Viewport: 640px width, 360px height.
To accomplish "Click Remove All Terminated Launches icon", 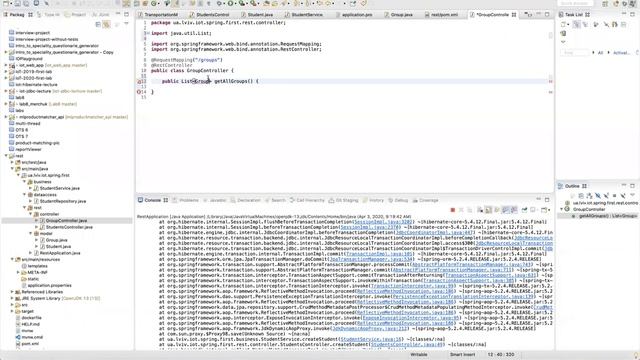I will tap(470, 210).
